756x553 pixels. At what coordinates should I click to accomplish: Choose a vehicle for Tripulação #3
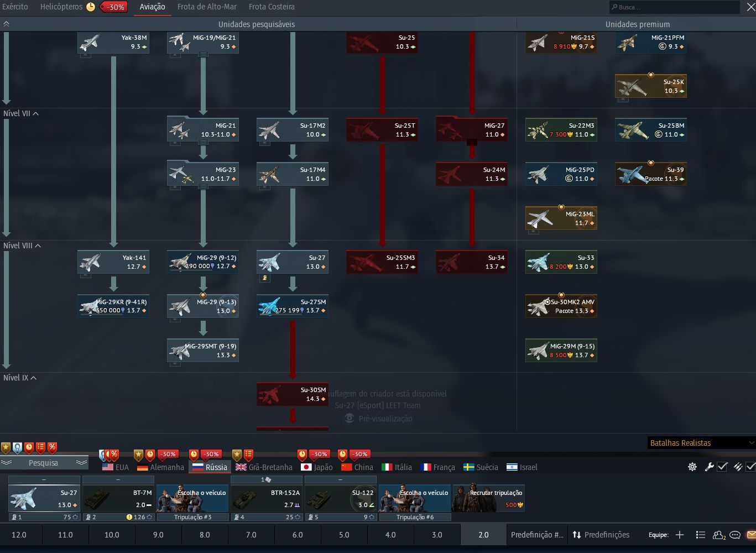192,498
